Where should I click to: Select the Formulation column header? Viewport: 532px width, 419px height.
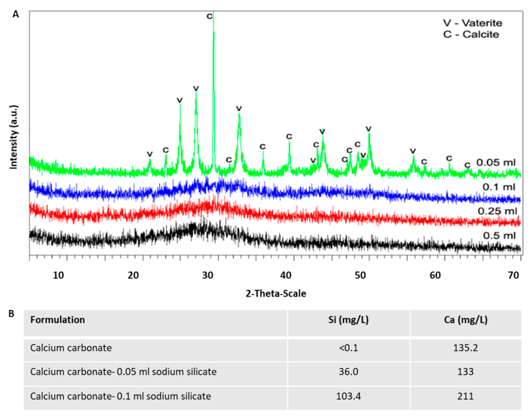pyautogui.click(x=57, y=320)
